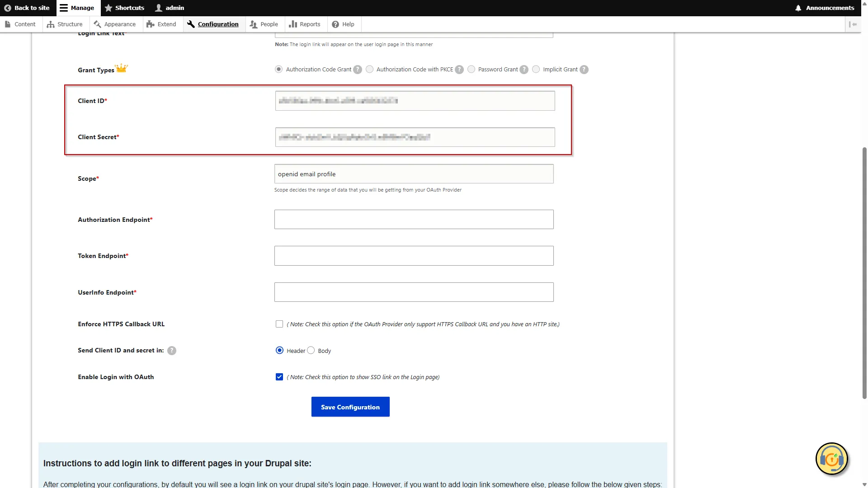Select Header radio option
Image resolution: width=868 pixels, height=488 pixels.
click(x=279, y=350)
